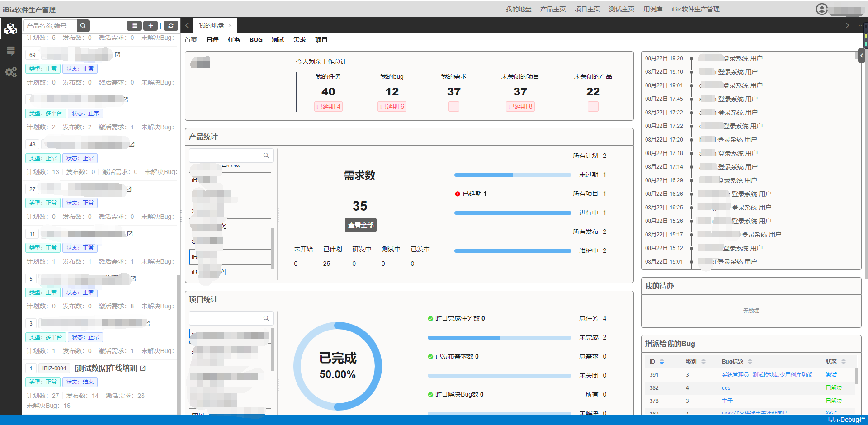Switch to the 日程 tab
This screenshot has height=425, width=868.
[212, 40]
